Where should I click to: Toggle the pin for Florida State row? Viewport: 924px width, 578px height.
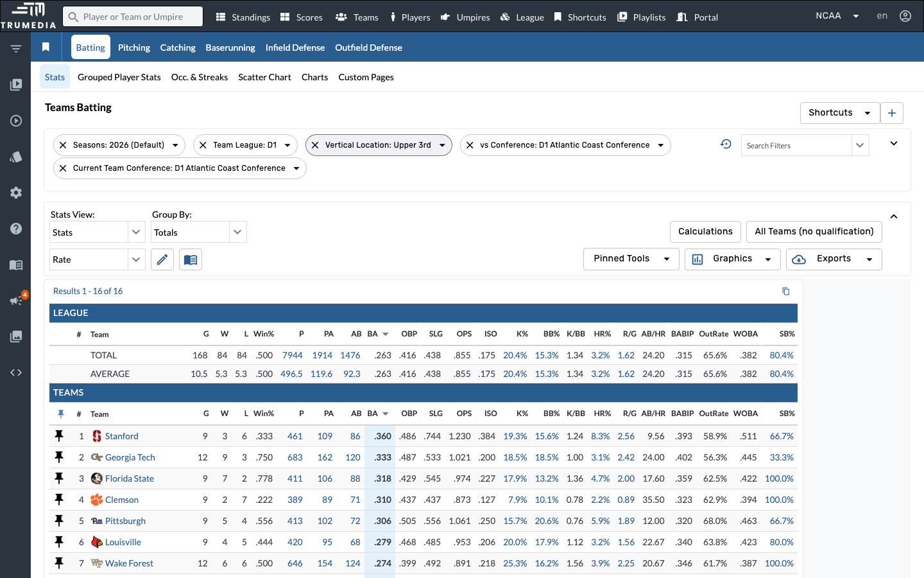tap(59, 478)
